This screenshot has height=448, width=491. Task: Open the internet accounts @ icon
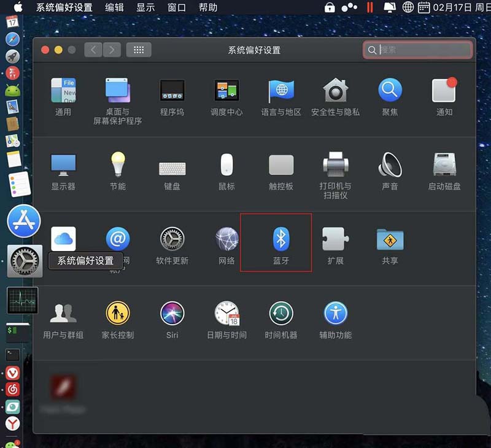(x=118, y=239)
